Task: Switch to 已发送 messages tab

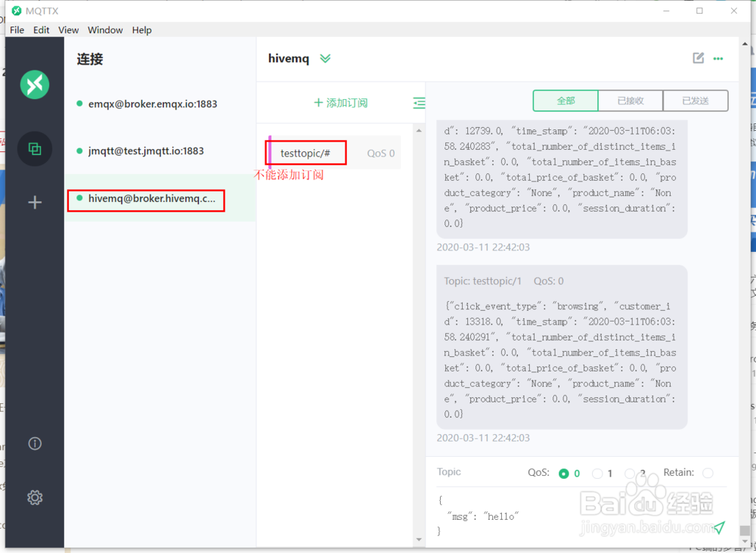Action: 696,101
